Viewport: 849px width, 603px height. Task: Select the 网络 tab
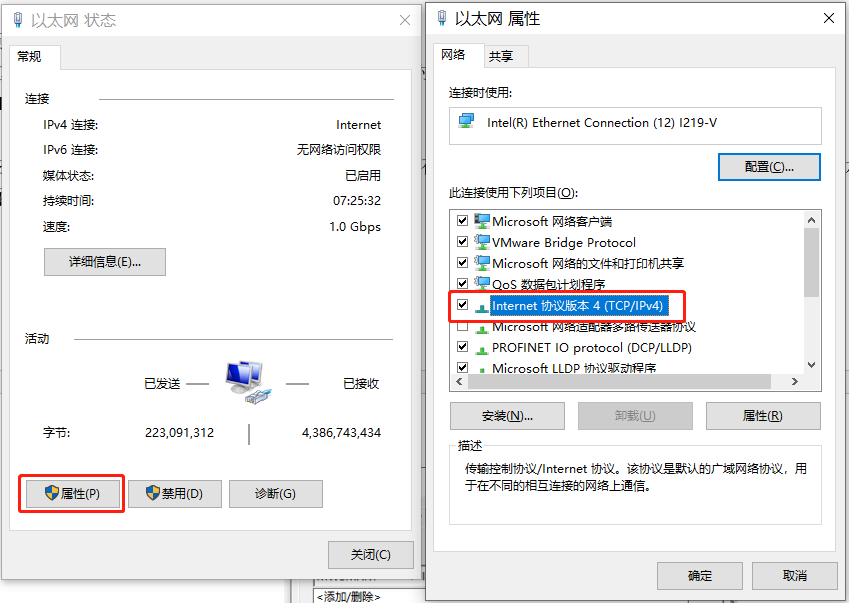pos(453,55)
